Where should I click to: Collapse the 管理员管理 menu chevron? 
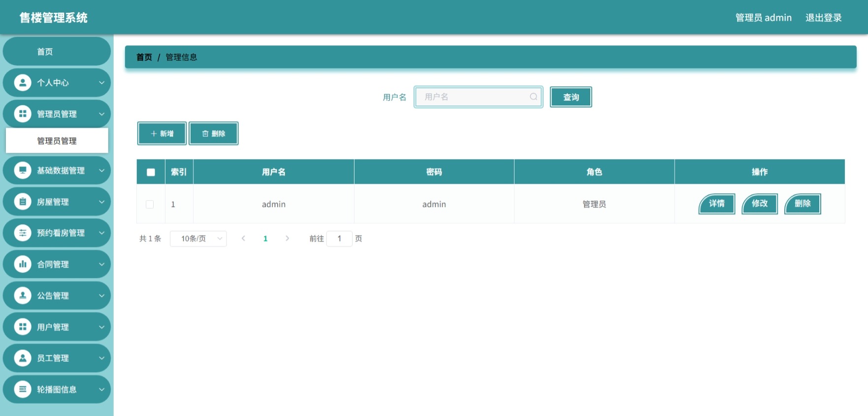[x=101, y=114]
